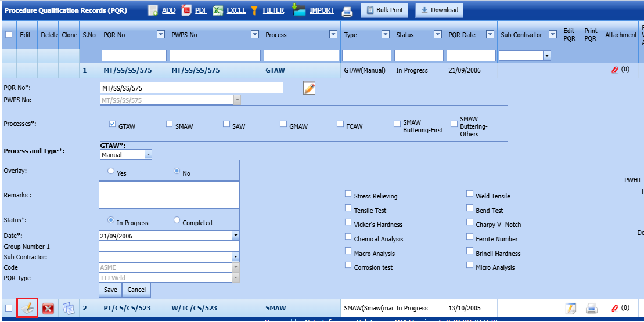The image size is (644, 322).
Task: Click the Excel export icon
Action: coord(218,10)
